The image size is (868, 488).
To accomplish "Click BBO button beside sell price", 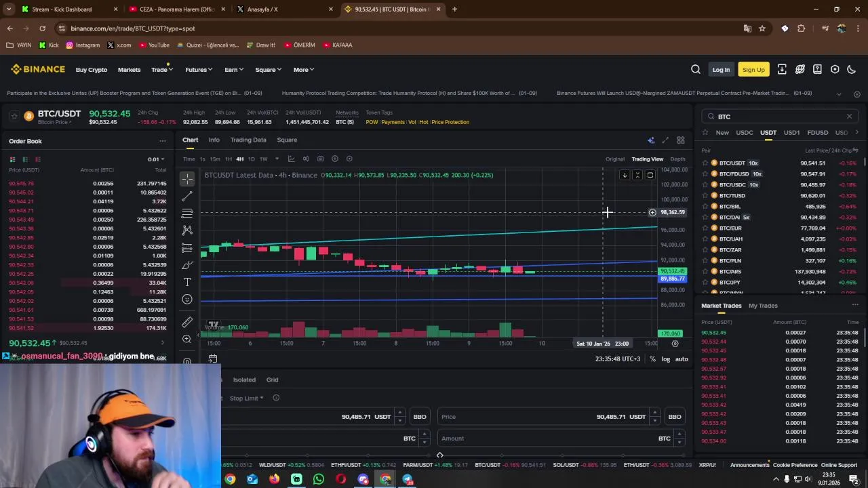I will 675,417.
